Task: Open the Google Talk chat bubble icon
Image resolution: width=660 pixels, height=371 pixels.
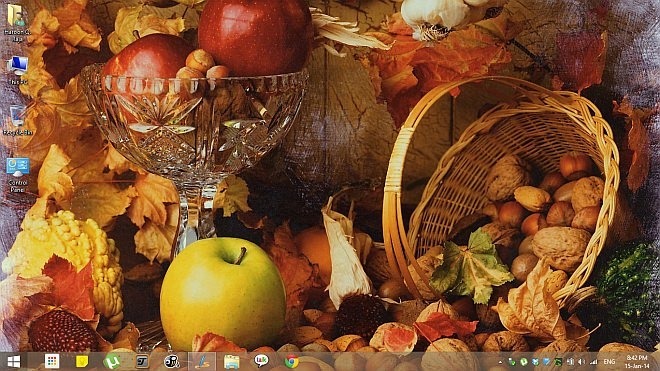Action: tap(261, 361)
